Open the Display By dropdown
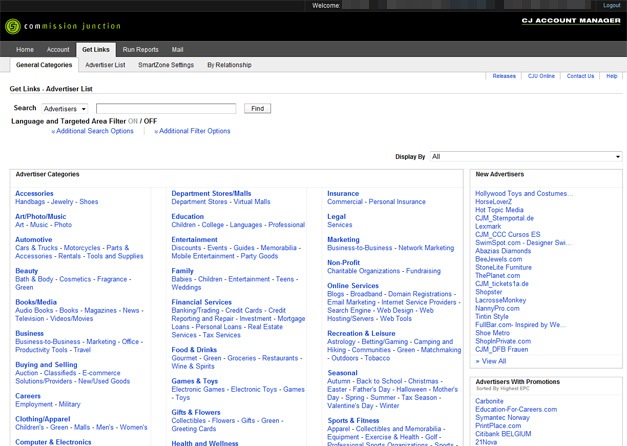Viewport: 627px width, 446px height. point(526,157)
